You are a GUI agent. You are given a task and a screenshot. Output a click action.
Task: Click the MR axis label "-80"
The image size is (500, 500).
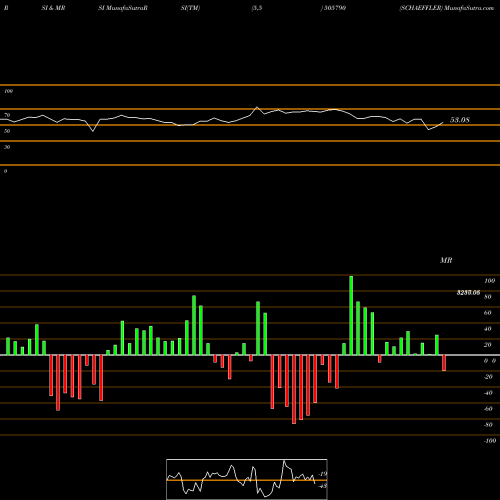click(488, 425)
